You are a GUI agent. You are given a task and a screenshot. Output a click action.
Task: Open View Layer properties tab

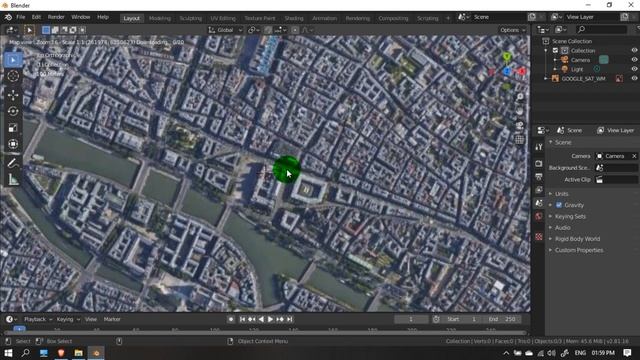click(x=539, y=190)
